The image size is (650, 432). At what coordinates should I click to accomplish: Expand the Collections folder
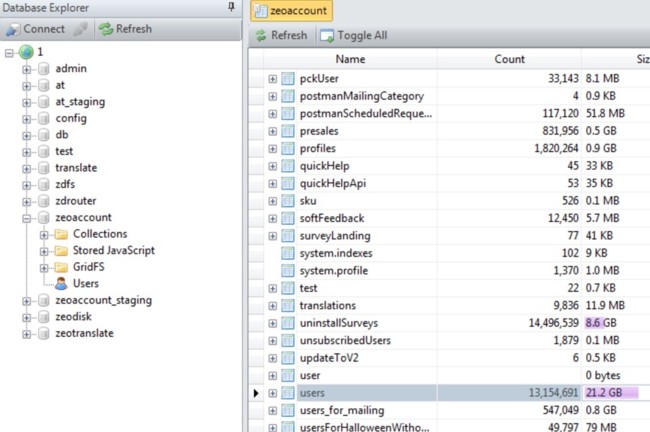point(44,235)
